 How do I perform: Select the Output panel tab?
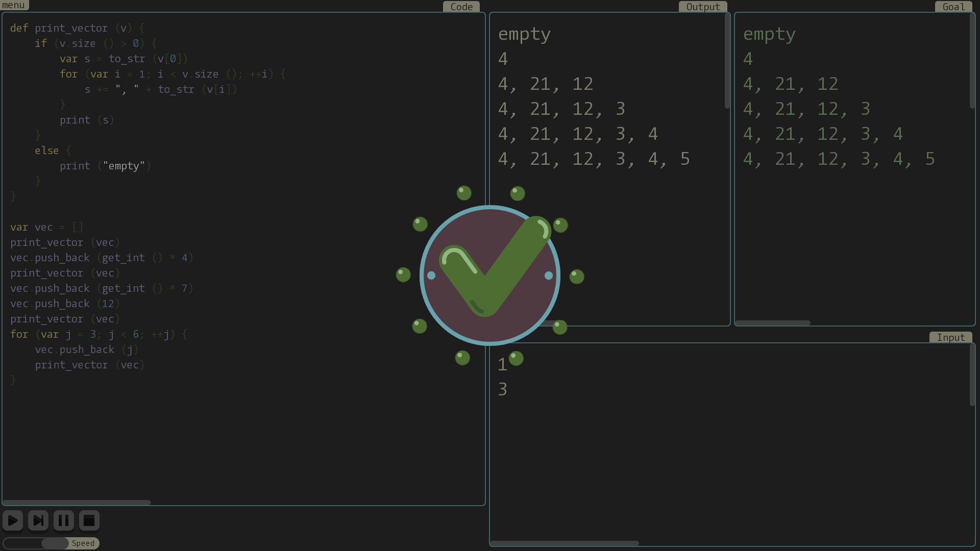(x=702, y=7)
